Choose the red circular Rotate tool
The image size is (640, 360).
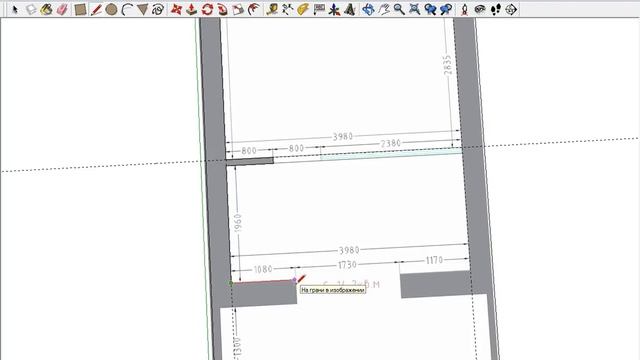pos(207,9)
